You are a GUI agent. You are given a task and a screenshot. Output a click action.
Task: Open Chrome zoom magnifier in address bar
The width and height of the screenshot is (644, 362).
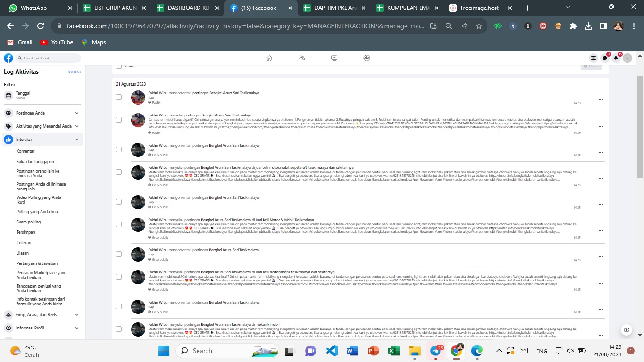(x=449, y=26)
